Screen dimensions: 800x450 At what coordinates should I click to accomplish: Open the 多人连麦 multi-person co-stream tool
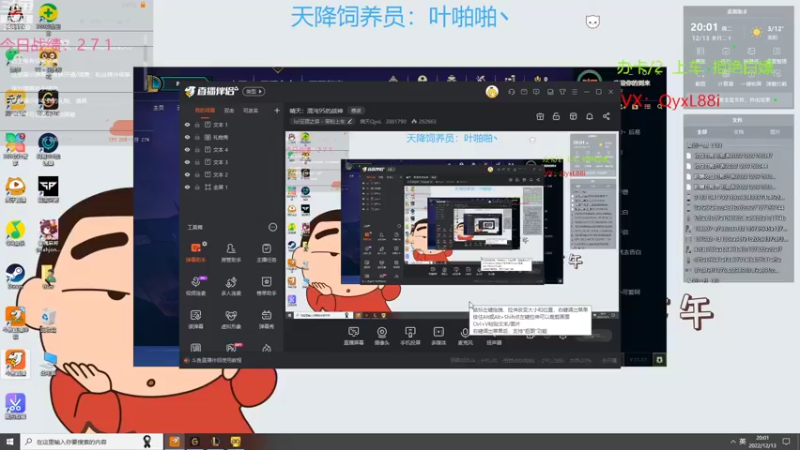pyautogui.click(x=231, y=286)
